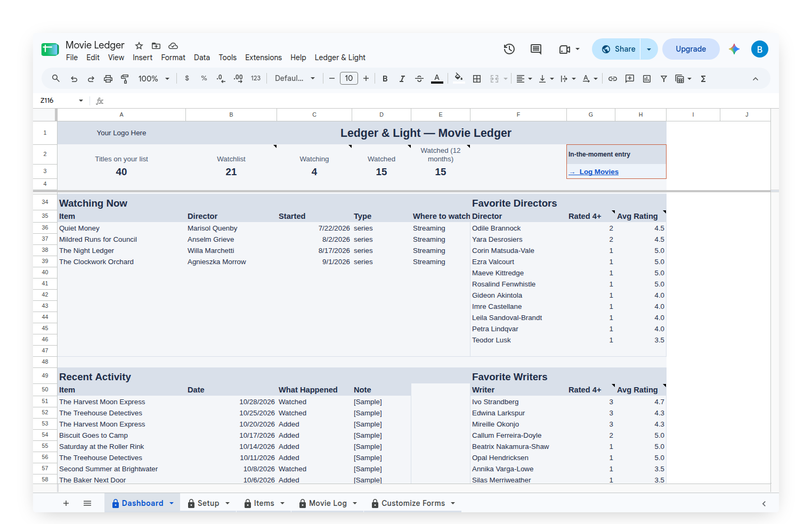Open the Extensions menu
The width and height of the screenshot is (812, 524).
pos(263,58)
